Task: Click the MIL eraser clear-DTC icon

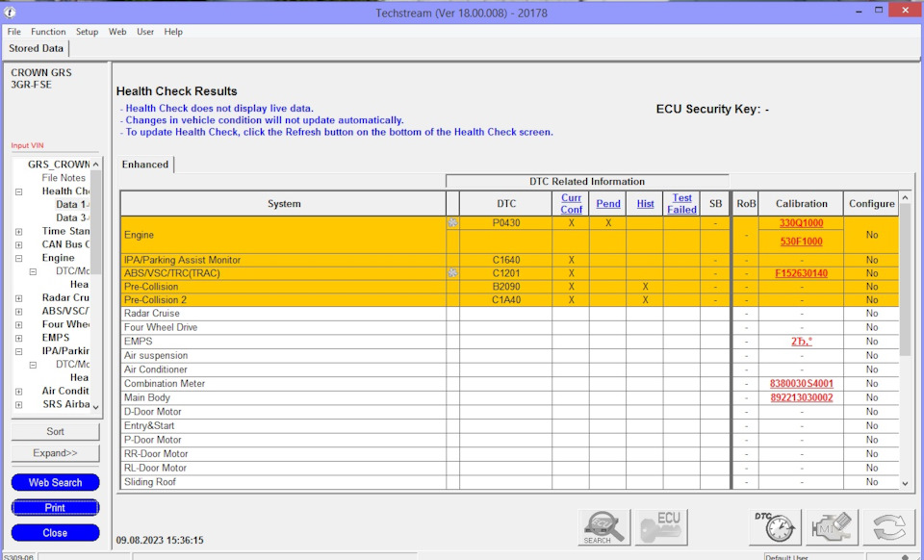Action: tap(832, 527)
